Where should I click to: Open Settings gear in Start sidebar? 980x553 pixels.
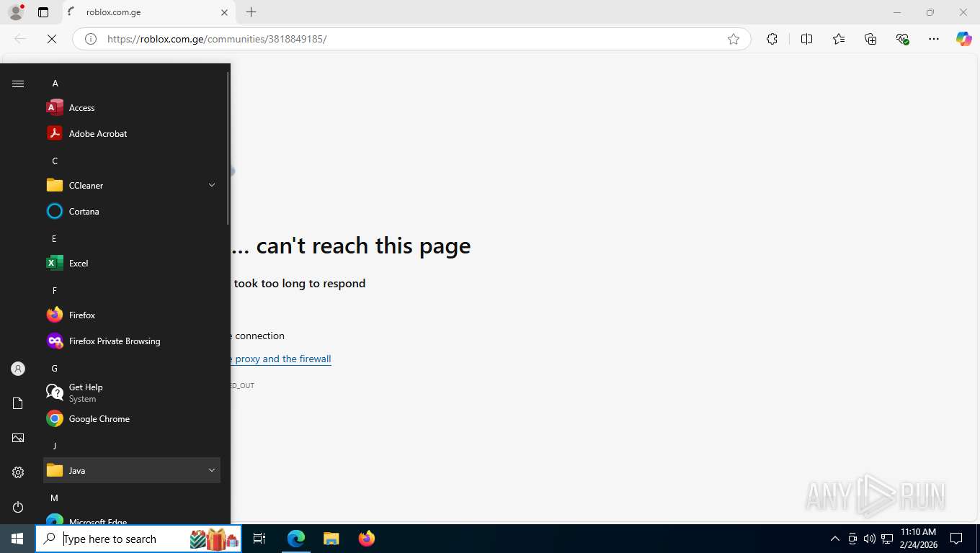click(18, 472)
